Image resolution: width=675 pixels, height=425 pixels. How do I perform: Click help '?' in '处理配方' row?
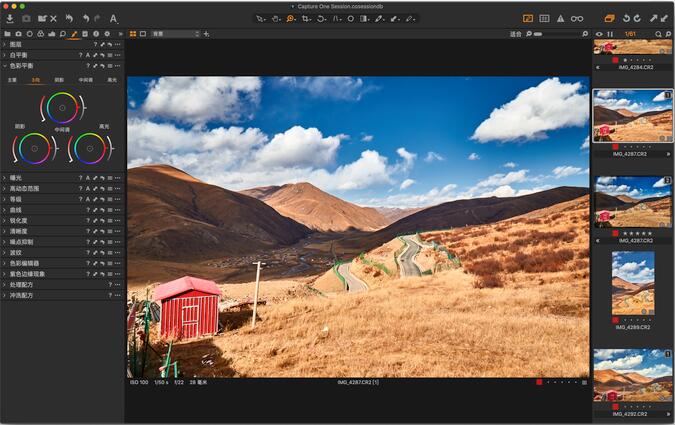tap(110, 285)
